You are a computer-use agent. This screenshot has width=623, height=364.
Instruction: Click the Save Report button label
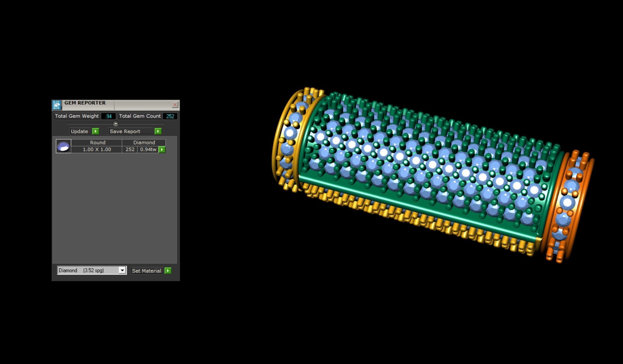(125, 132)
